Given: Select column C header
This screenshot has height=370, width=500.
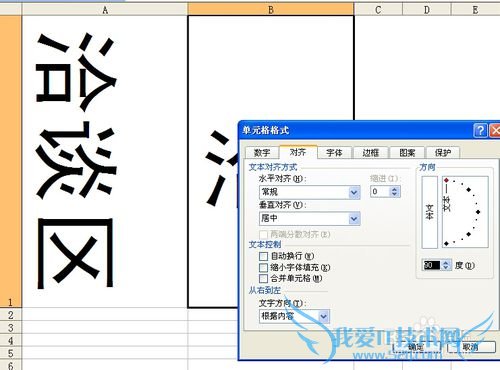Looking at the screenshot, I should (x=378, y=10).
